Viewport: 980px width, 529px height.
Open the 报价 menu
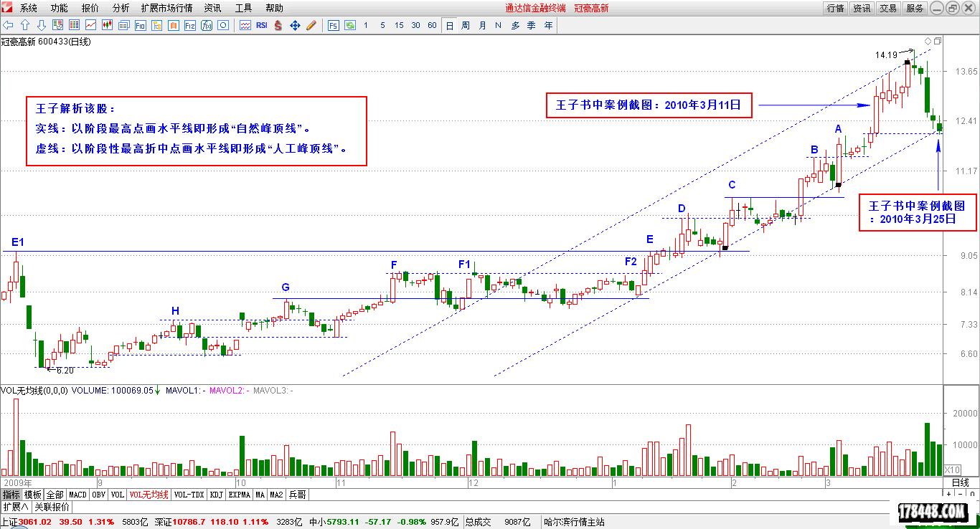(90, 8)
